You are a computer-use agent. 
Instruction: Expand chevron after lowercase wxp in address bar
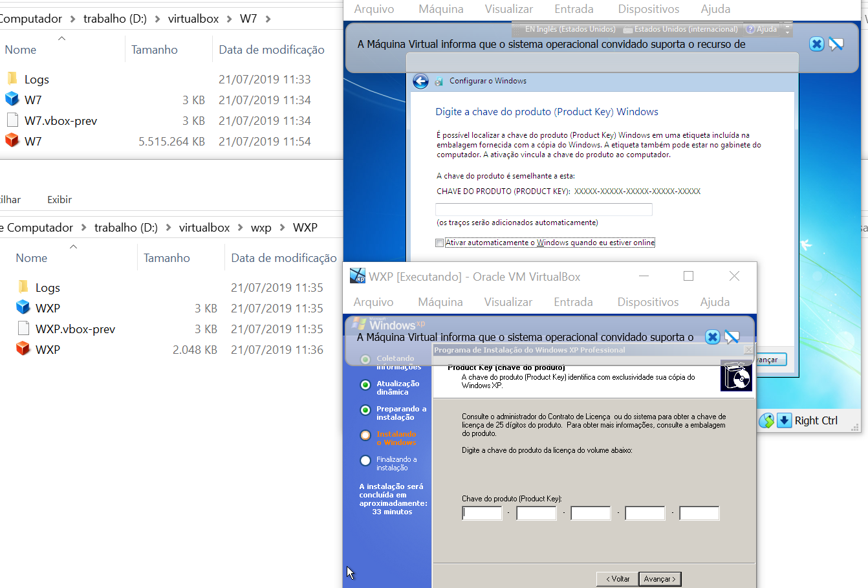[x=282, y=228]
